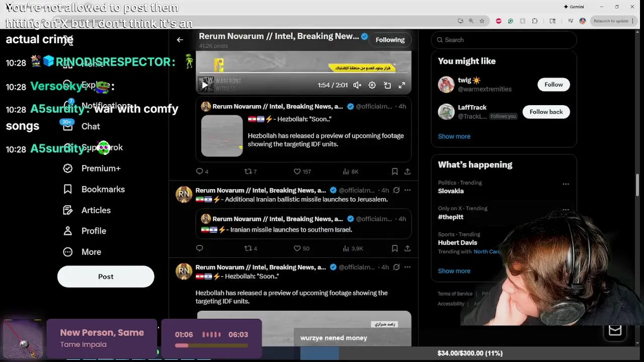Open Grok actions on the bottom Hezbollah post
This screenshot has width=644, height=362.
(x=396, y=267)
